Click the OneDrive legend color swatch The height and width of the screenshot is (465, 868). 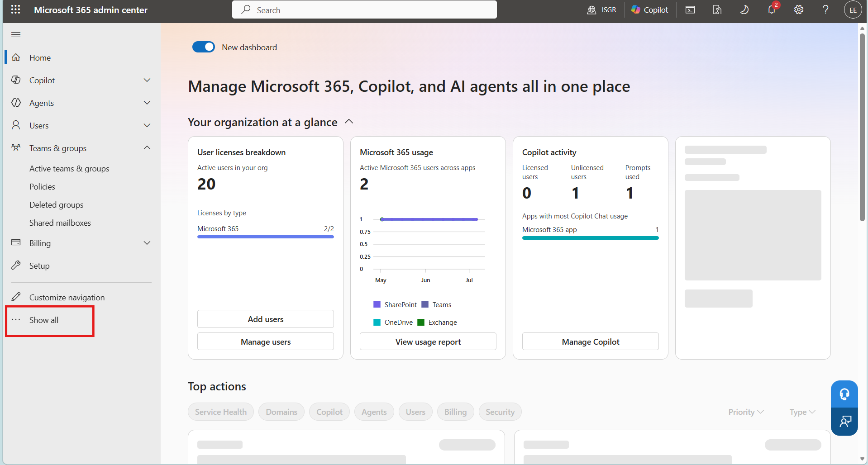coord(377,322)
